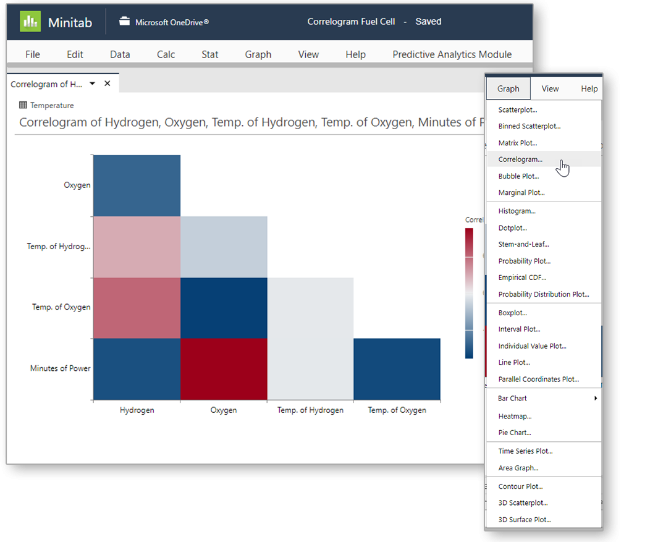The image size is (658, 542).
Task: Expand the Bar Chart submenu arrow
Action: [595, 398]
